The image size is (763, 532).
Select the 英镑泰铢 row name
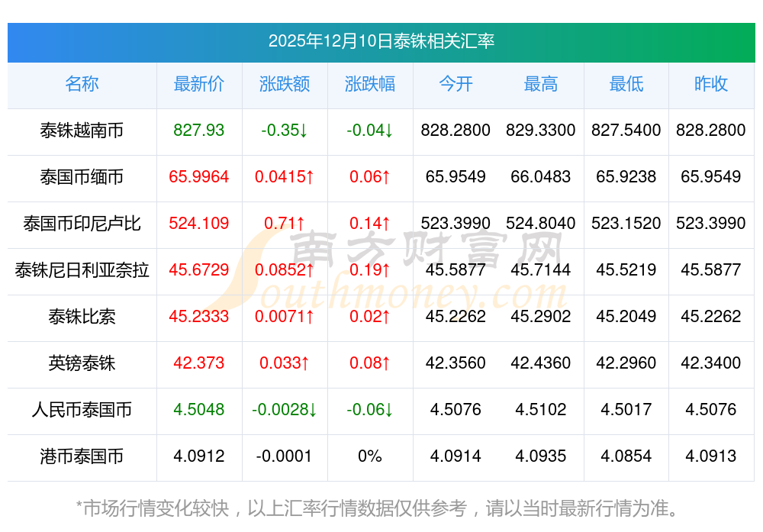[x=82, y=363]
